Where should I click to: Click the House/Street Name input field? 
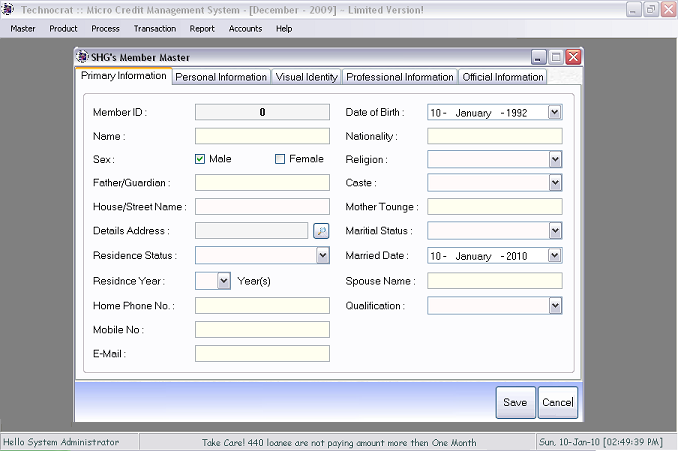pos(262,207)
